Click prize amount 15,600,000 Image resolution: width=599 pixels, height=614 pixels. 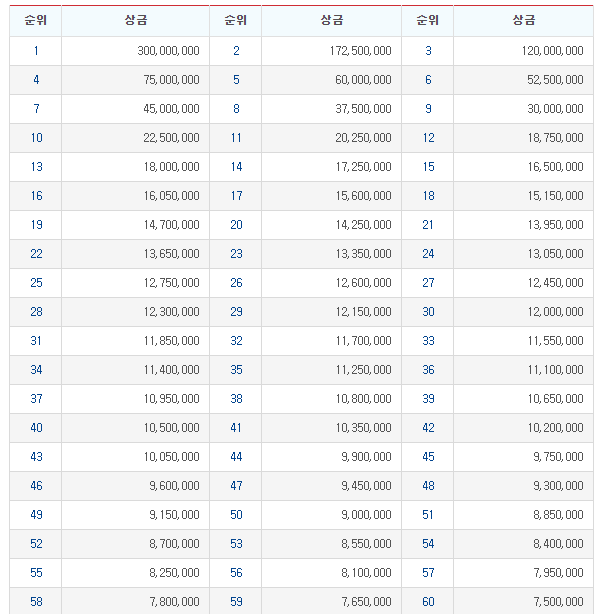pyautogui.click(x=363, y=196)
